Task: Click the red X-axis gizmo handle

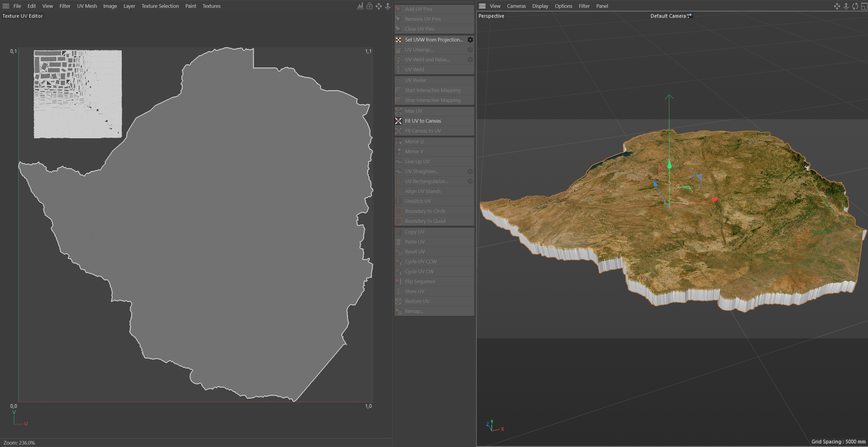Action: (715, 200)
